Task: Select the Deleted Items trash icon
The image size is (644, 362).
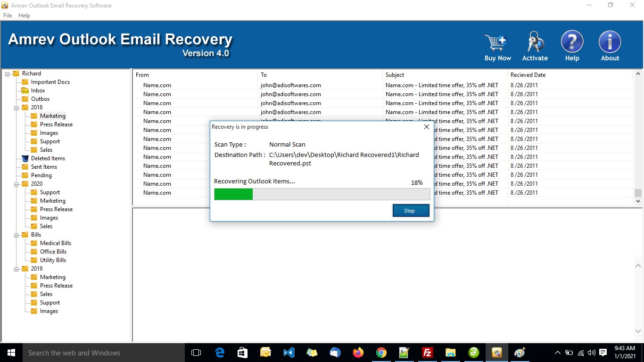Action: pos(24,158)
